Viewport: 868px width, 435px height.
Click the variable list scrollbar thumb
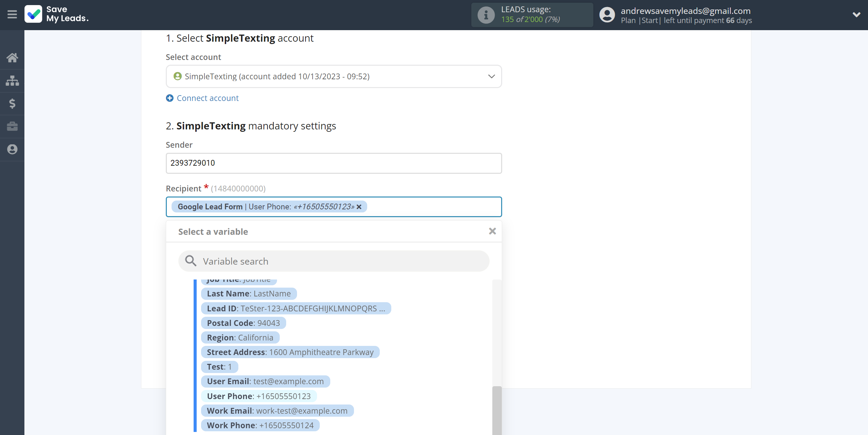497,410
